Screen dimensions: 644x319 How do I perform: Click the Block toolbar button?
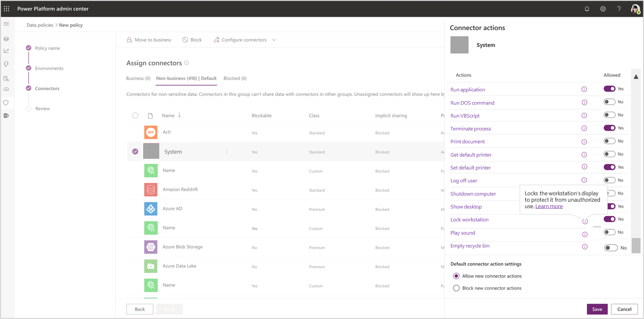(192, 40)
